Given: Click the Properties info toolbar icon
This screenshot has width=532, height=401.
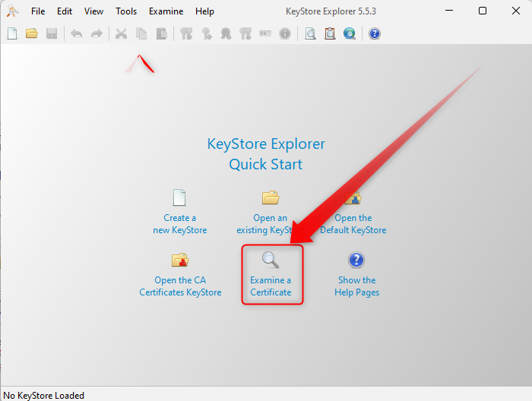Looking at the screenshot, I should coord(285,33).
